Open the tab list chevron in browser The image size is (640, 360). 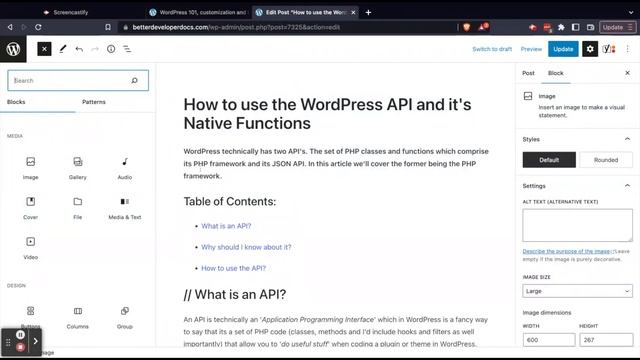coord(631,12)
